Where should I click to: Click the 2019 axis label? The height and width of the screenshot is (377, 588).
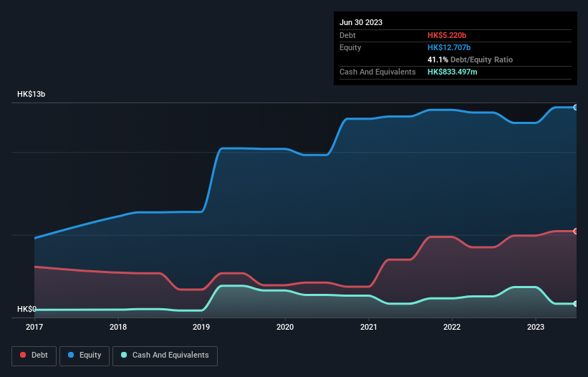click(x=201, y=327)
